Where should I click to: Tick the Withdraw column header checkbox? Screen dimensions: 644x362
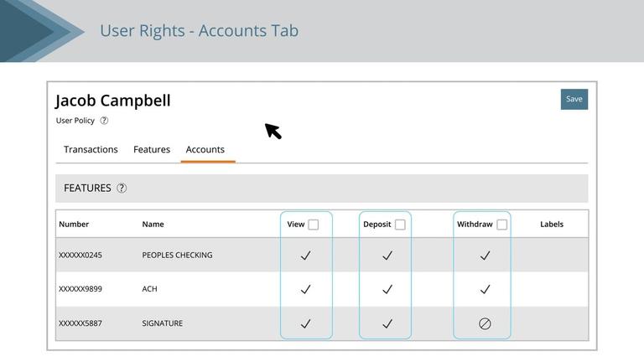pos(502,225)
